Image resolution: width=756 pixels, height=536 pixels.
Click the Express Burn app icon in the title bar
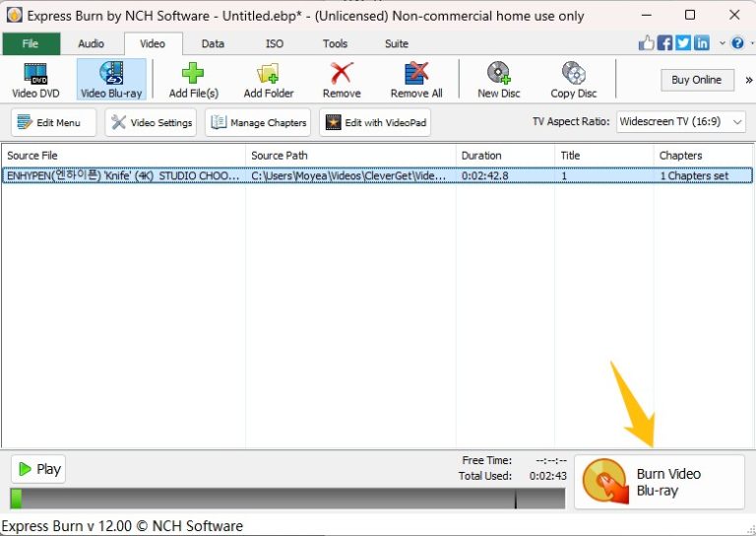[14, 15]
